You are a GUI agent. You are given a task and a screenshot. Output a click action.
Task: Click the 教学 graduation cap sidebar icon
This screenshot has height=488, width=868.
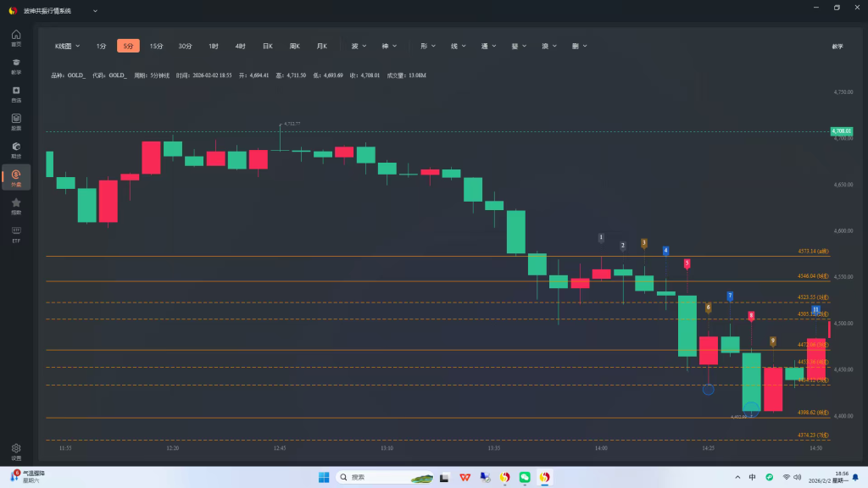[16, 65]
